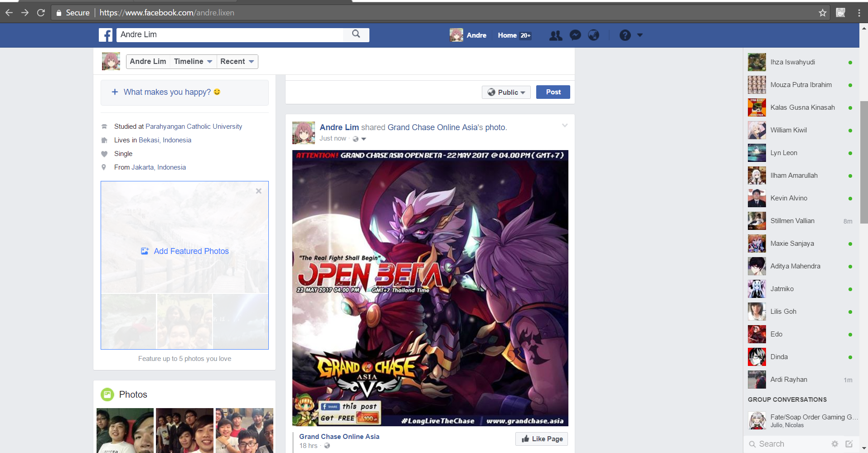
Task: Open chat with Kalas Gusna Kinasah
Action: pos(801,107)
